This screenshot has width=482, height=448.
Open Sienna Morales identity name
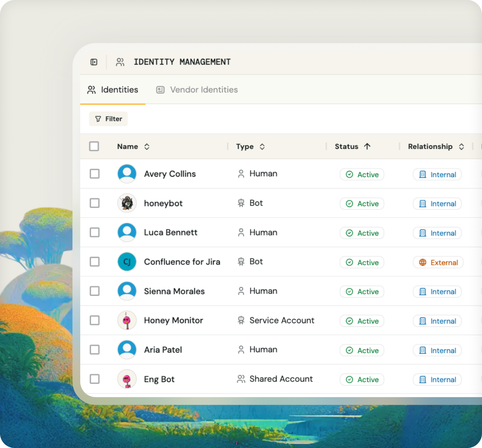174,291
